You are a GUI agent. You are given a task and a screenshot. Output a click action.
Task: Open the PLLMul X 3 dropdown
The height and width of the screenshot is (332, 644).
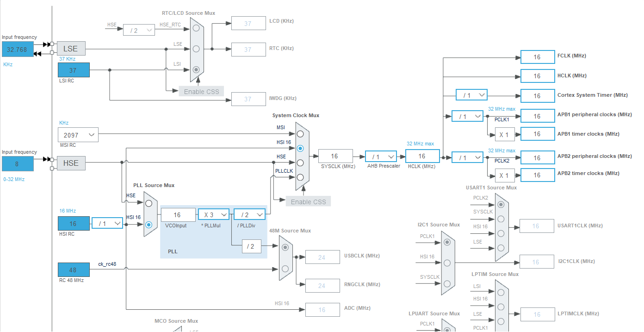214,215
